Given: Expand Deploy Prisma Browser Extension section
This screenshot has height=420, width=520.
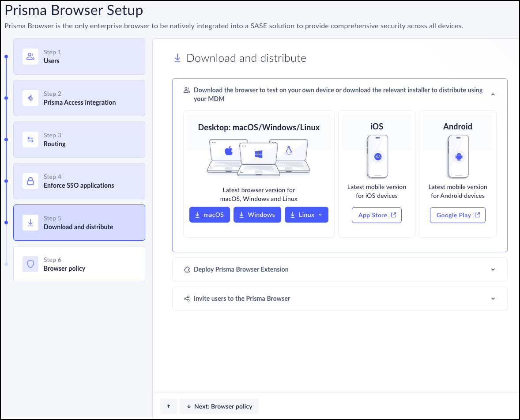Looking at the screenshot, I should point(493,269).
